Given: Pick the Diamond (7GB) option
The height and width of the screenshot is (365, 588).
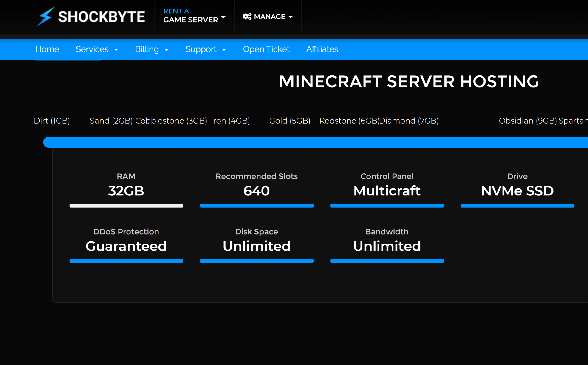Looking at the screenshot, I should click(x=409, y=121).
